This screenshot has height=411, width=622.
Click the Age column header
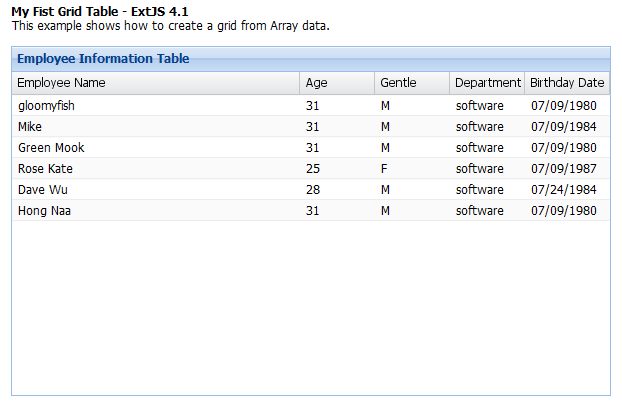(316, 83)
